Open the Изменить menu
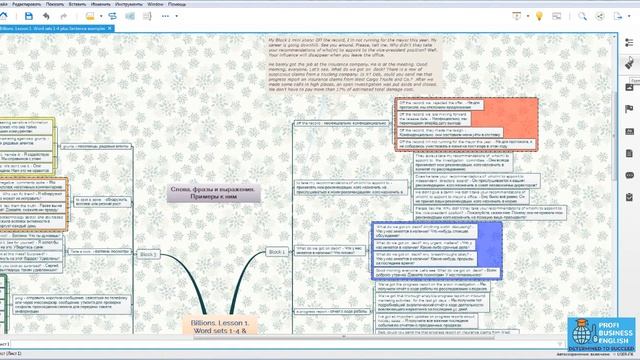Screen dimensions: 640x360 (x=100, y=4)
